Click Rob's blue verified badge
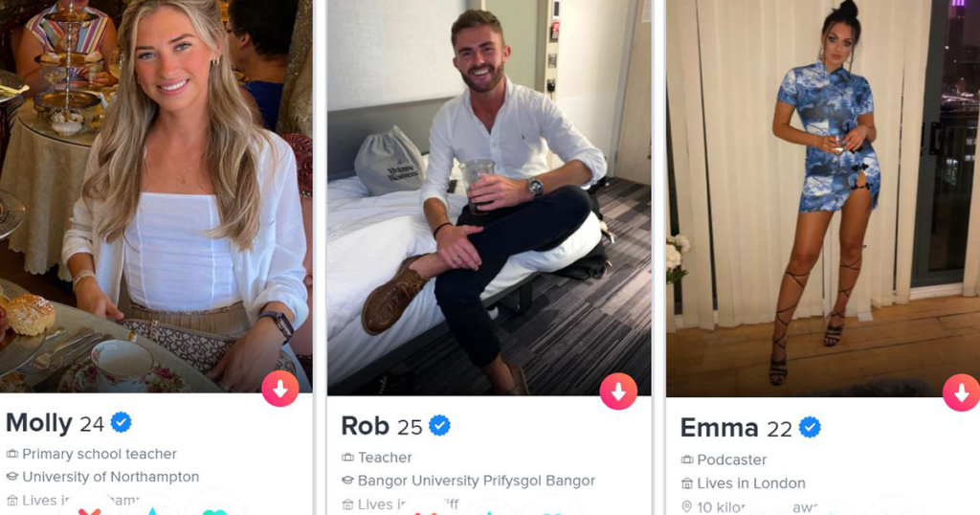The width and height of the screenshot is (980, 515). 439,426
